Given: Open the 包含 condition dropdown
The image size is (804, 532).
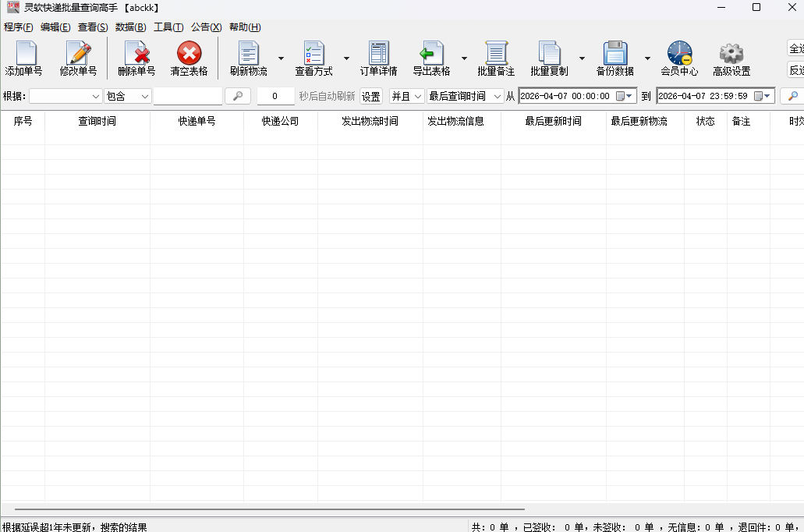Looking at the screenshot, I should click(128, 96).
